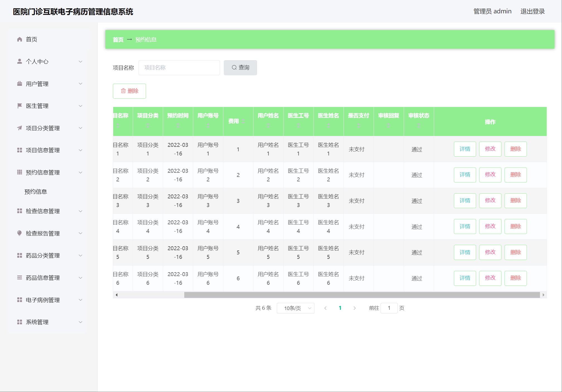Click the horizontal table scrollbar thumb
The height and width of the screenshot is (392, 562).
point(362,295)
